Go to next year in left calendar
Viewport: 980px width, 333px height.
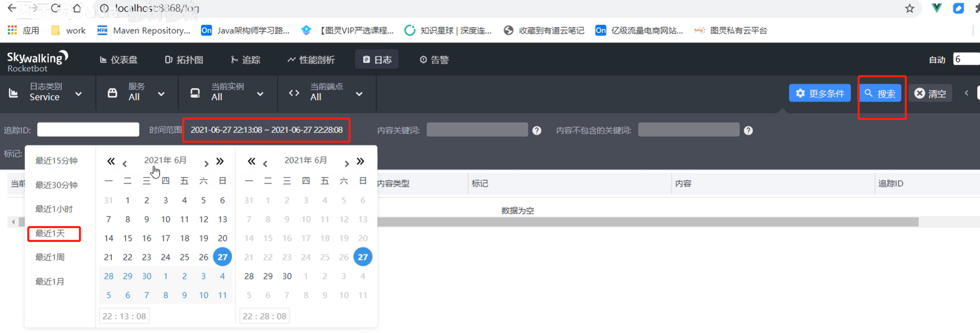tap(220, 161)
